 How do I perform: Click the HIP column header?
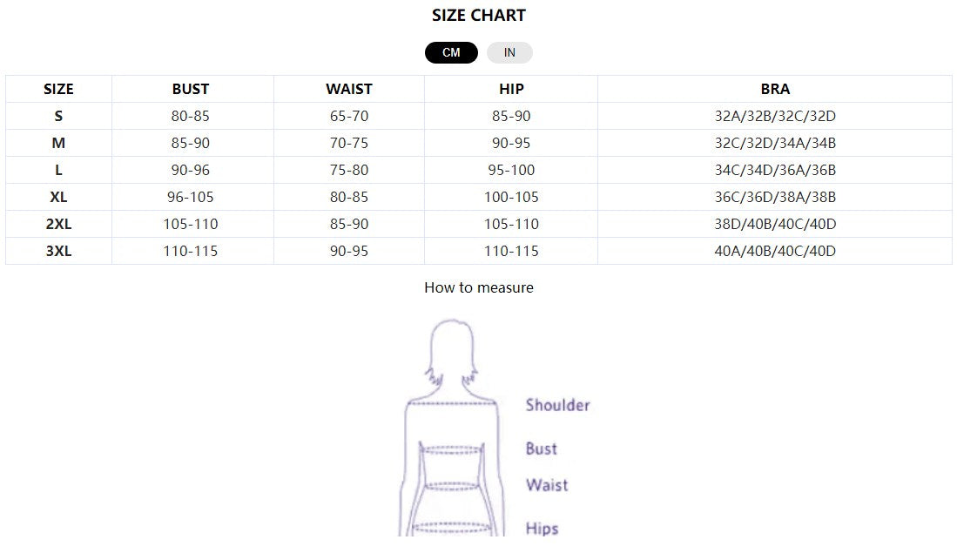(511, 89)
